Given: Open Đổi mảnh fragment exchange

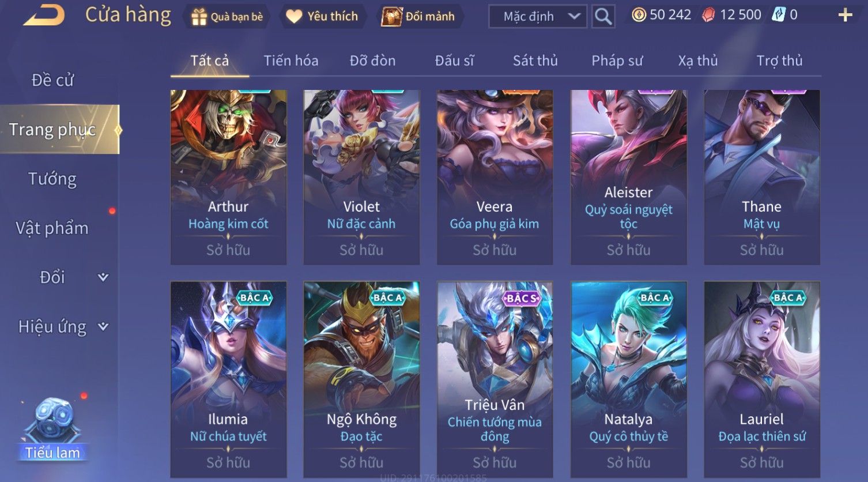Looking at the screenshot, I should (419, 17).
